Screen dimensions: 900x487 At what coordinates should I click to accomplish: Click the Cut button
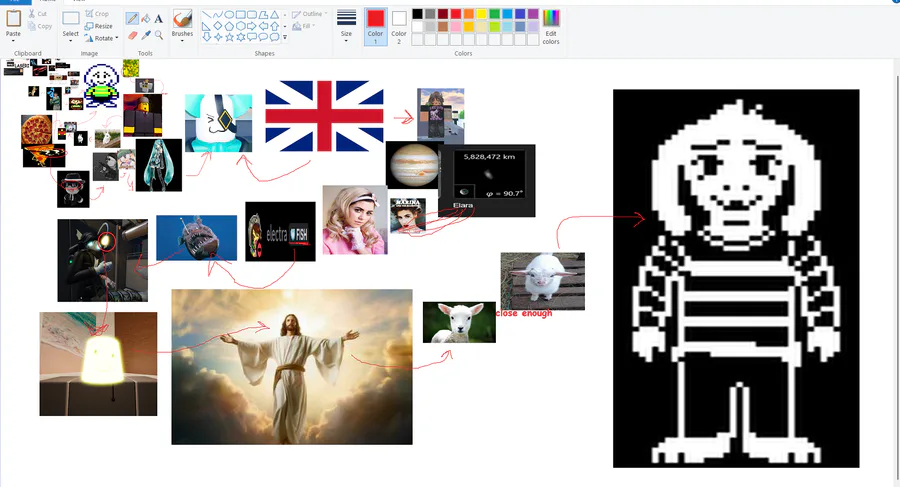[38, 14]
